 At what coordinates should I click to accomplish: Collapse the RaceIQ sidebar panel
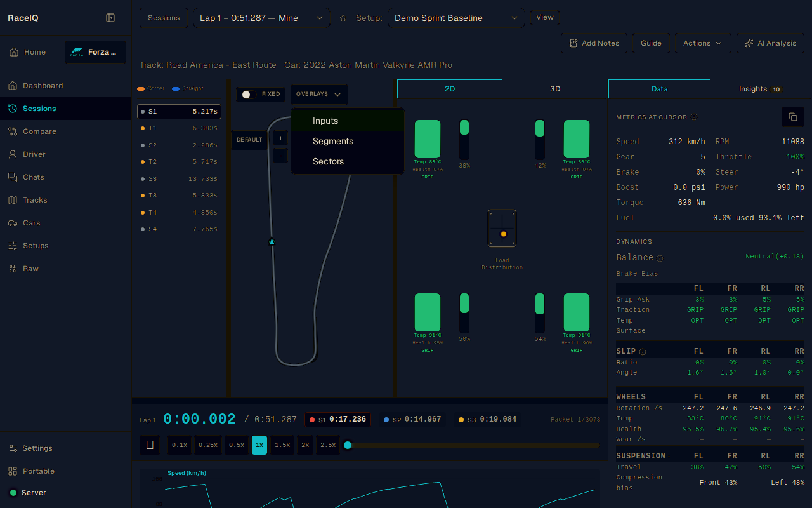point(110,18)
